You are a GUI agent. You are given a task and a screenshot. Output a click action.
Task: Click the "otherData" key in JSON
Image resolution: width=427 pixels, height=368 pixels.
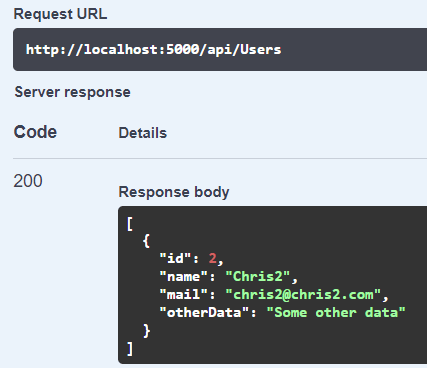click(x=204, y=312)
